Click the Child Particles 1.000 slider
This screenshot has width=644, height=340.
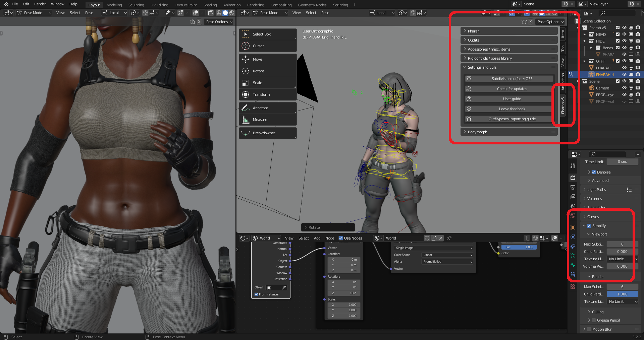tap(622, 294)
